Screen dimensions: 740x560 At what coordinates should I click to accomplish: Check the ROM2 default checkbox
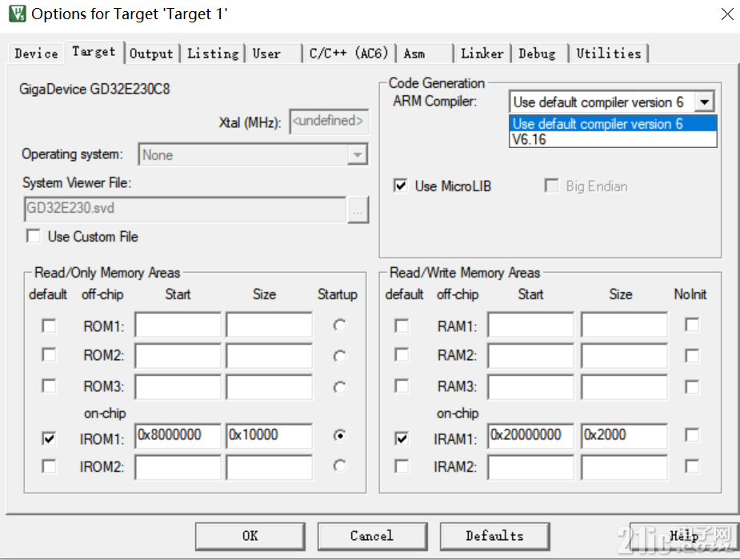point(49,354)
